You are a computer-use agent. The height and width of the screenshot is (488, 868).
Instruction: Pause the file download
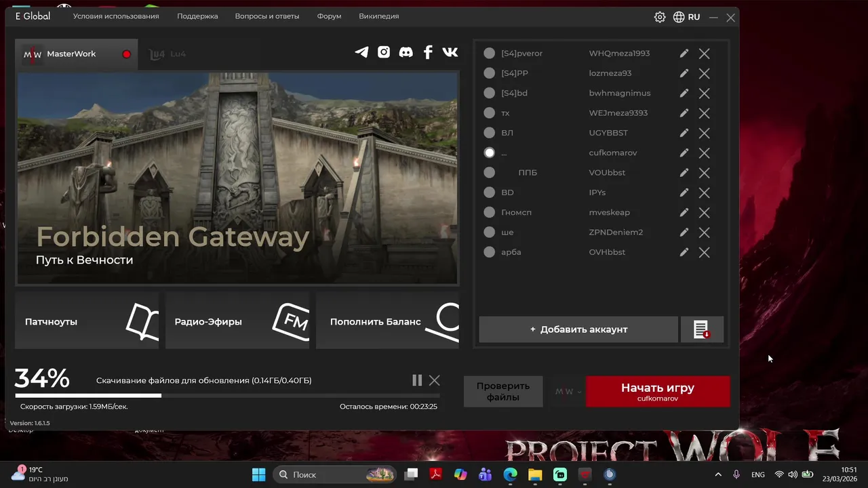point(417,380)
